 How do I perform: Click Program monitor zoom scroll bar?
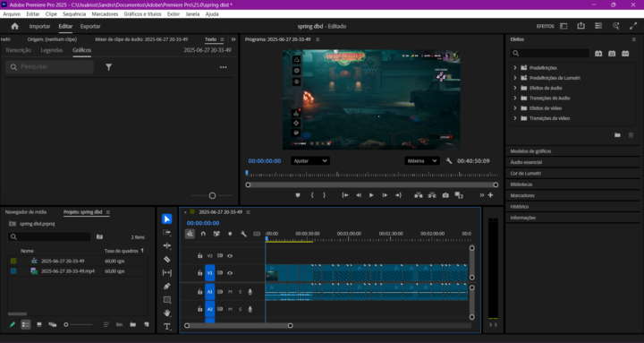coord(372,185)
